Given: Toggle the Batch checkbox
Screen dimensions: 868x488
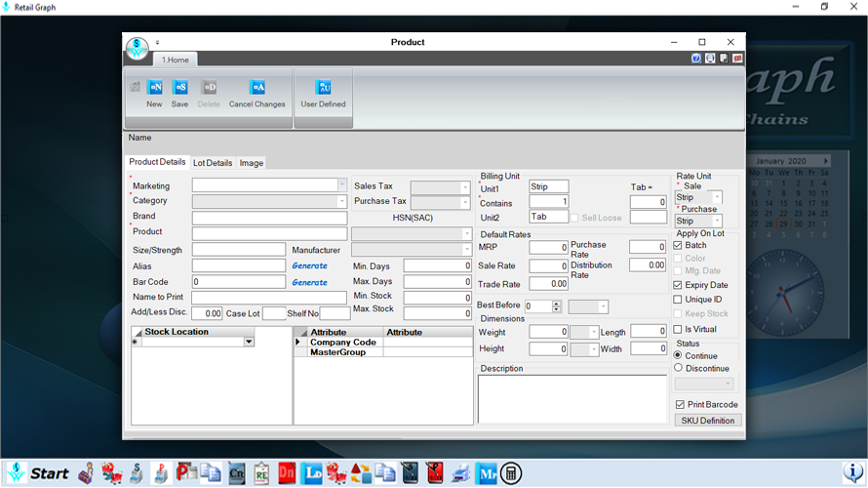Looking at the screenshot, I should click(x=678, y=245).
